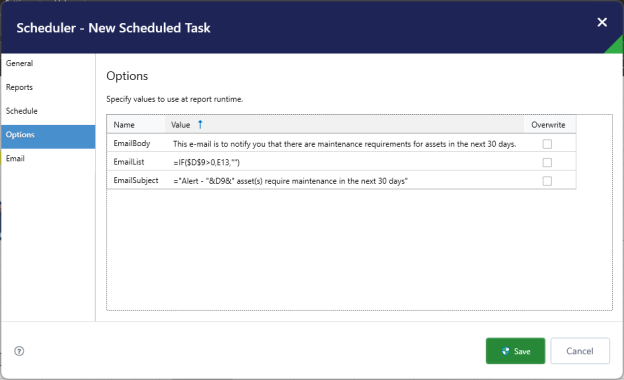
Task: Select the EmailSubject name cell
Action: pos(136,180)
